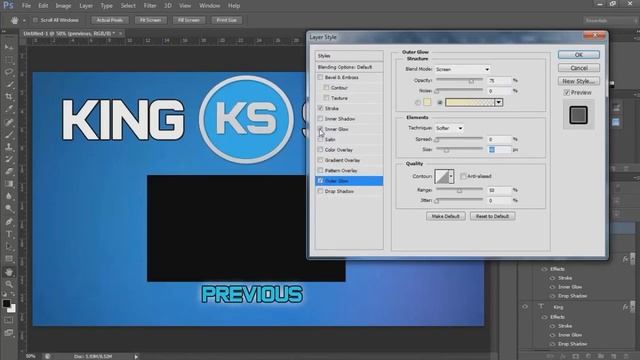Select the Horizontal Type tool
This screenshot has width=640, height=360.
click(9, 234)
